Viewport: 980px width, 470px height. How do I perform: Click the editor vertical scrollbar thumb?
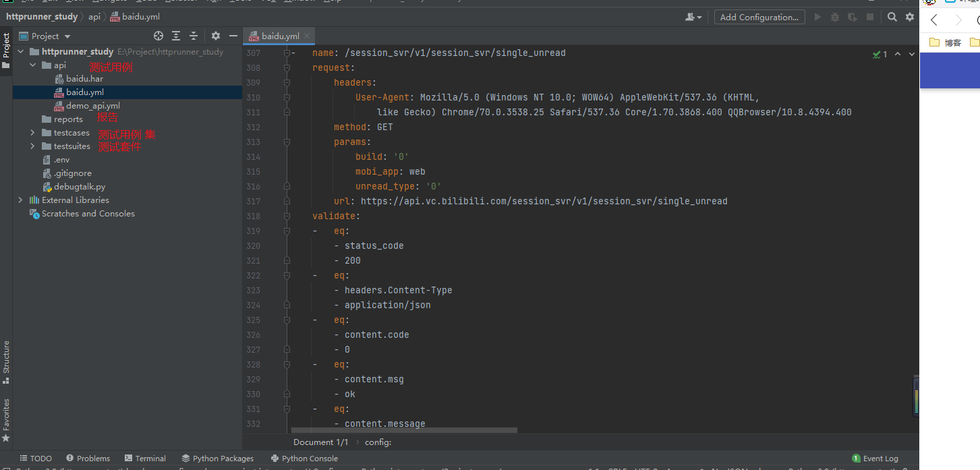(x=916, y=396)
